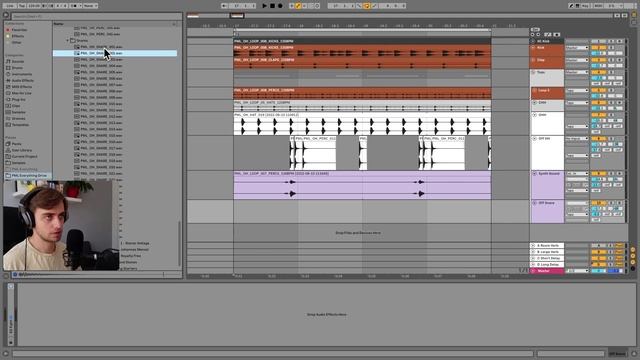This screenshot has width=640, height=360.
Task: Select B Large Verb return track
Action: tap(547, 252)
